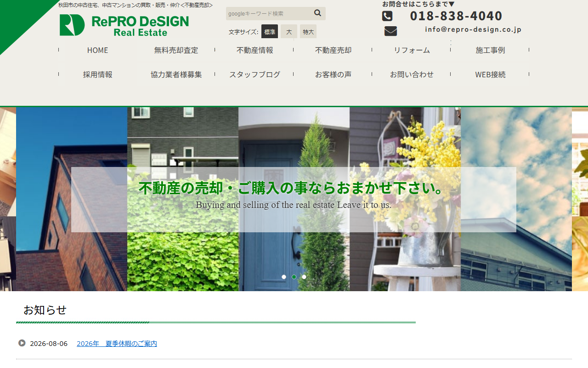Click the info@repro-design.co.jp email address

pyautogui.click(x=473, y=29)
